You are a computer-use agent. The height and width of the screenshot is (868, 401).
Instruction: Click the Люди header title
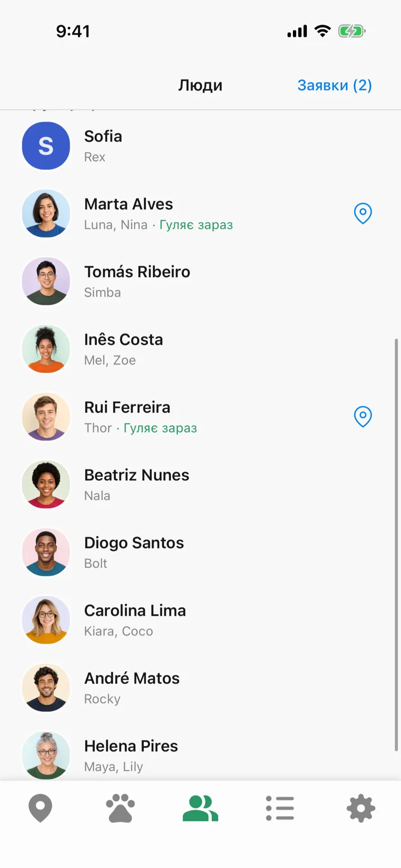click(200, 85)
